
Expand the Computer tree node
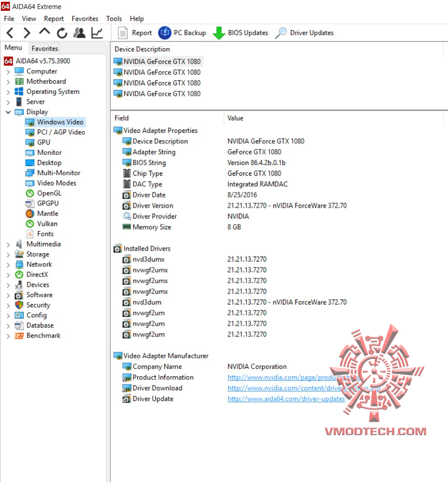(x=8, y=72)
